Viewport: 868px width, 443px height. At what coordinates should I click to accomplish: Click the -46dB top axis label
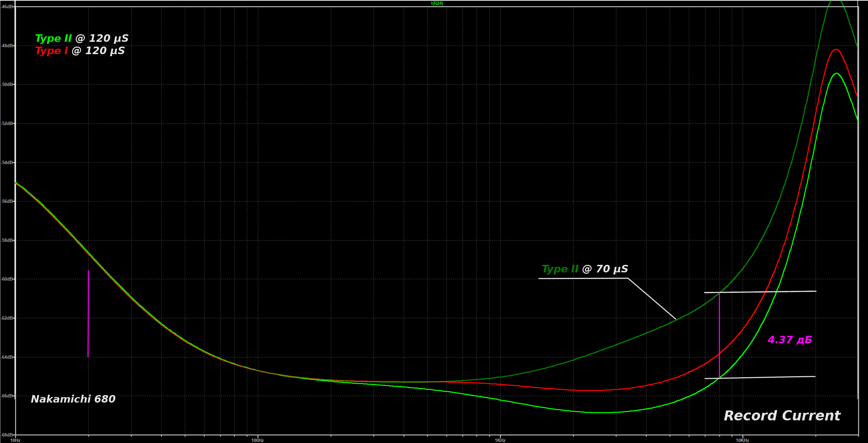point(7,7)
